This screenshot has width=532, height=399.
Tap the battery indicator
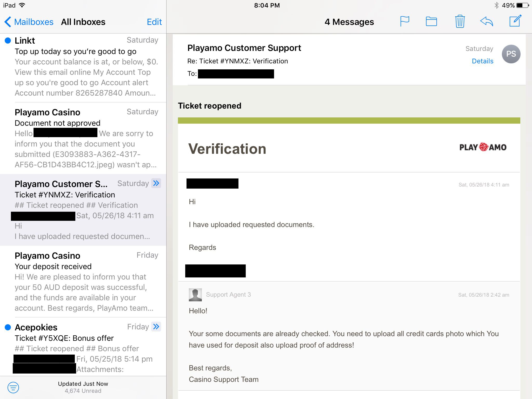(x=523, y=5)
